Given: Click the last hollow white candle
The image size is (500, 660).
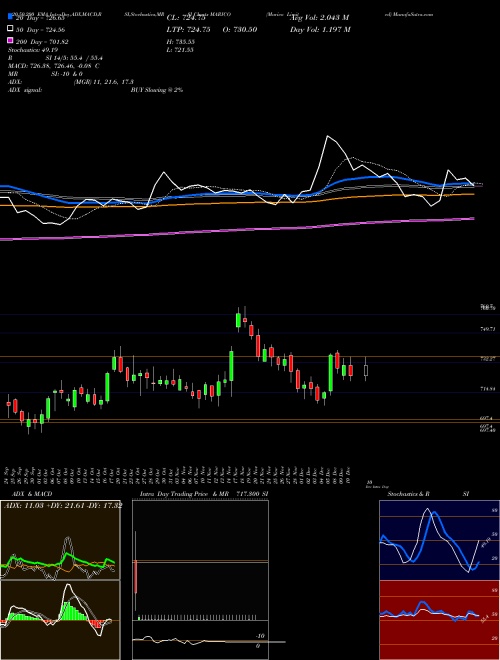Looking at the screenshot, I should coord(366,370).
